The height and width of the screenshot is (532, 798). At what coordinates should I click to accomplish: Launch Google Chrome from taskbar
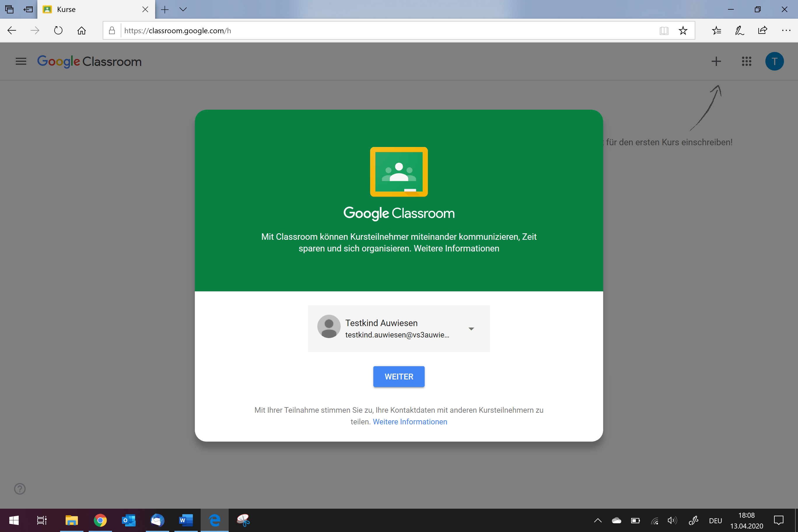pos(100,520)
